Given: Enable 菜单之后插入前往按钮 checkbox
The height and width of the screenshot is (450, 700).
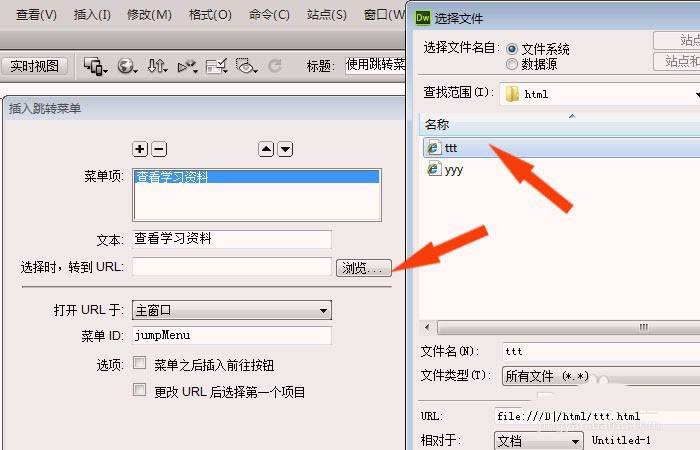Looking at the screenshot, I should [x=139, y=363].
